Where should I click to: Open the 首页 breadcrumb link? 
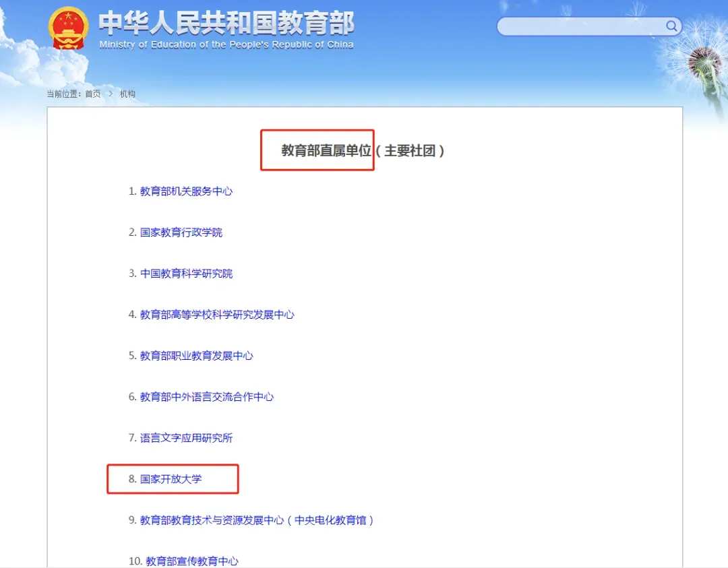93,94
